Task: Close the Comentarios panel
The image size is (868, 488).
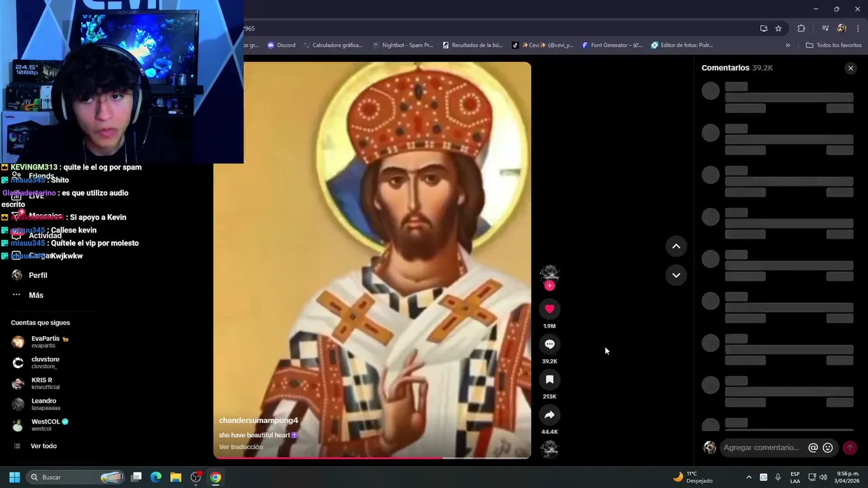Action: pyautogui.click(x=850, y=68)
